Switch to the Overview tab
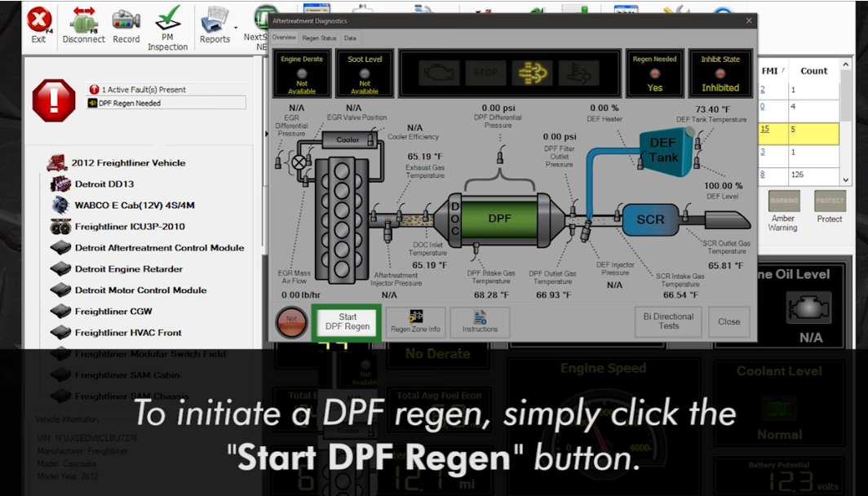The width and height of the screenshot is (868, 496). (284, 38)
